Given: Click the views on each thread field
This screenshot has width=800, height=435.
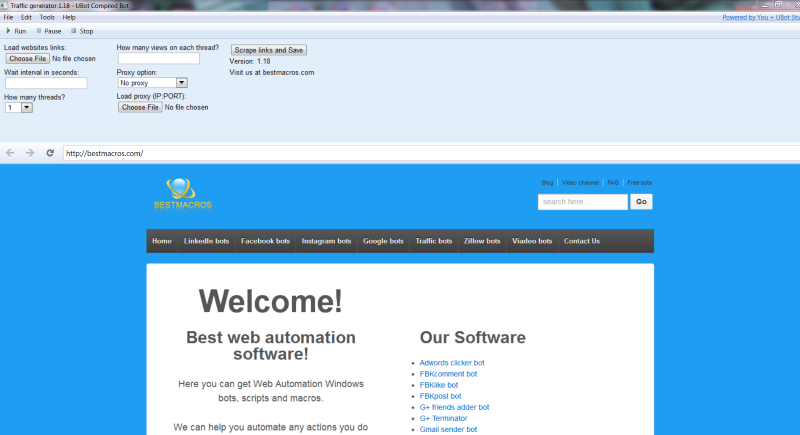Looking at the screenshot, I should pos(159,59).
